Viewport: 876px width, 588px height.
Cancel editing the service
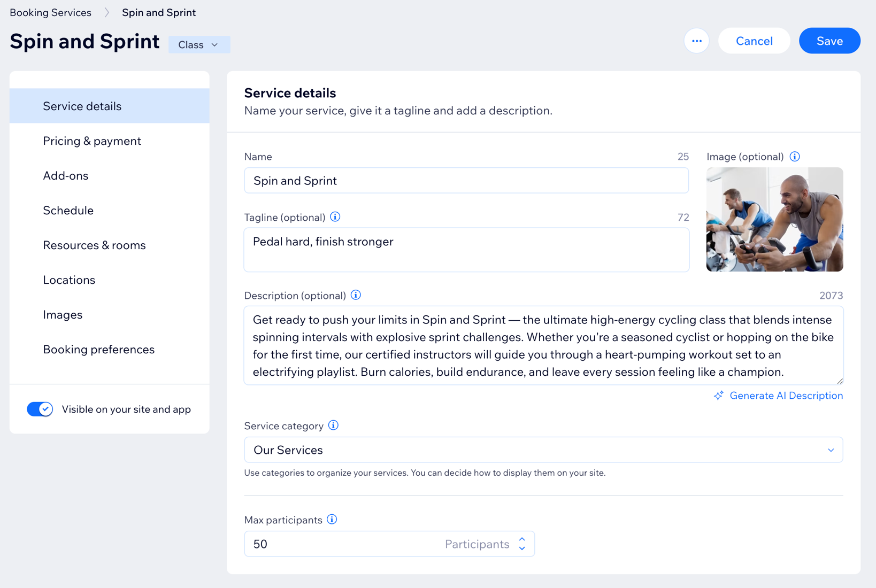pos(754,41)
